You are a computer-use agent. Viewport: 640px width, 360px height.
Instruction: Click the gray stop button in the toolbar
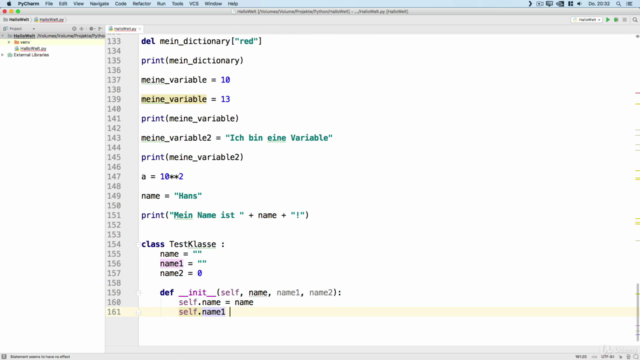(x=624, y=20)
